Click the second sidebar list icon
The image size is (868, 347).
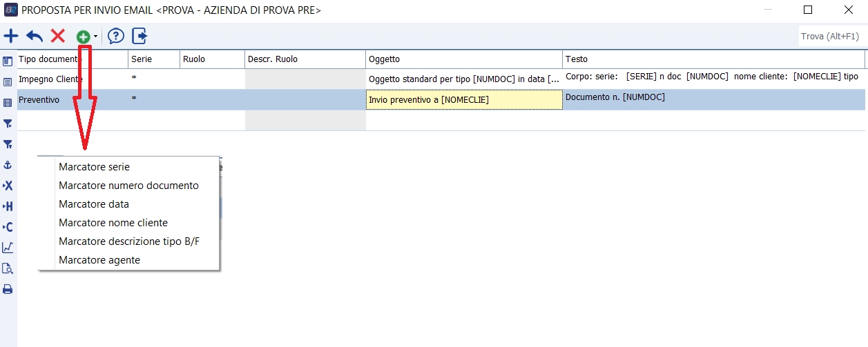point(8,82)
